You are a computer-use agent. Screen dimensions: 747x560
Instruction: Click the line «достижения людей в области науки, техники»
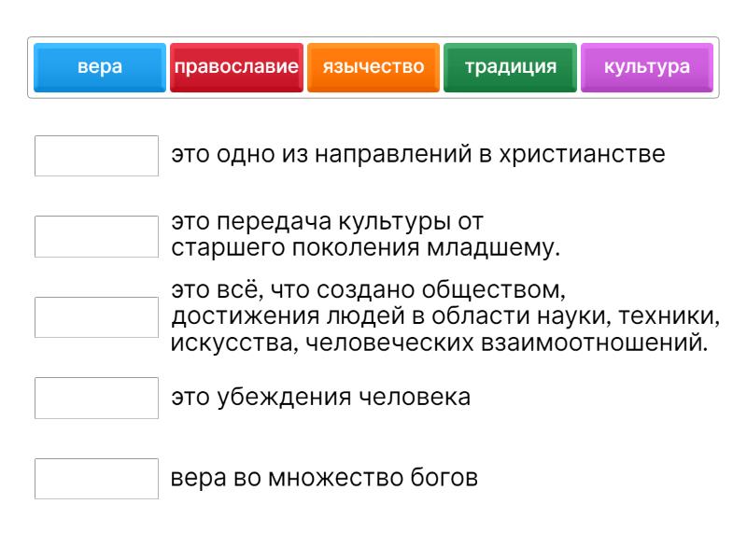445,316
